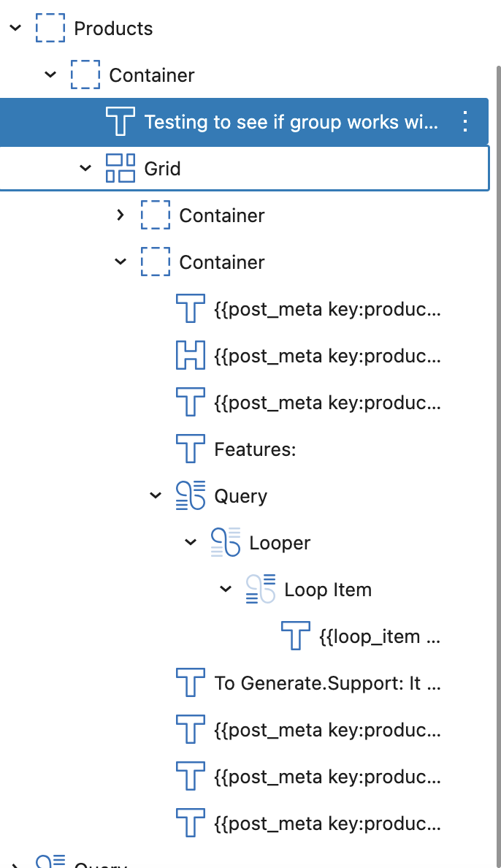This screenshot has width=501, height=868.
Task: Collapse the Grid block
Action: click(x=85, y=169)
